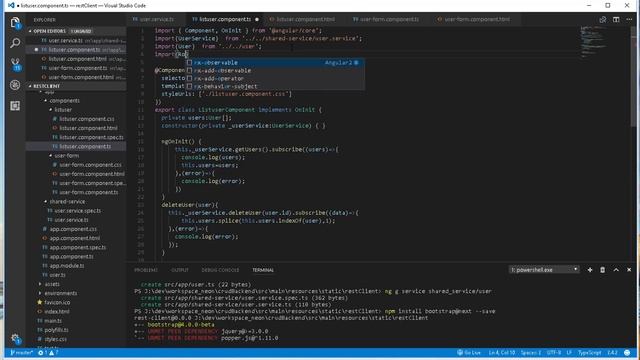Select language mode TypeScript in status bar
The image size is (640, 360).
(x=589, y=353)
